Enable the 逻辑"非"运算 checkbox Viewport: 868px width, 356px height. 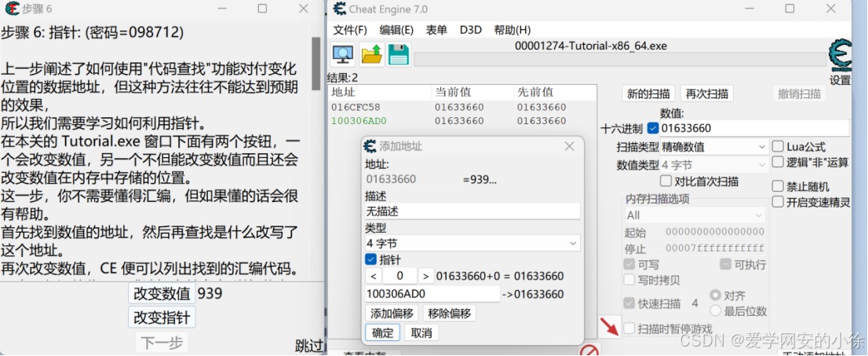778,162
